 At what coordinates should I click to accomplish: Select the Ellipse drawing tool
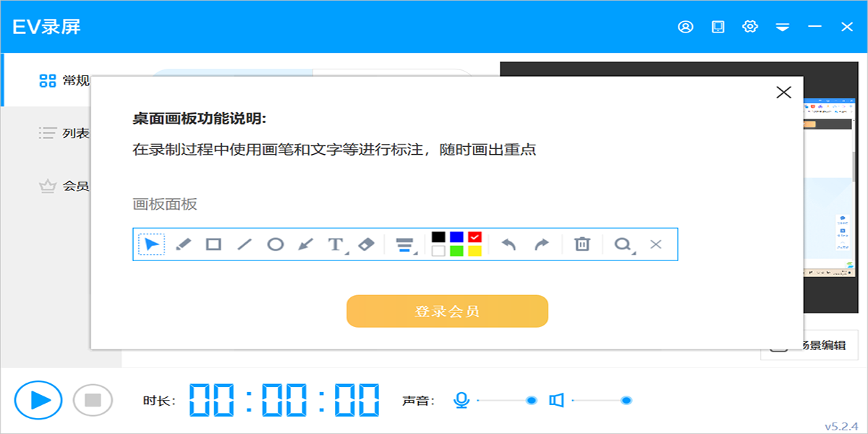coord(276,244)
